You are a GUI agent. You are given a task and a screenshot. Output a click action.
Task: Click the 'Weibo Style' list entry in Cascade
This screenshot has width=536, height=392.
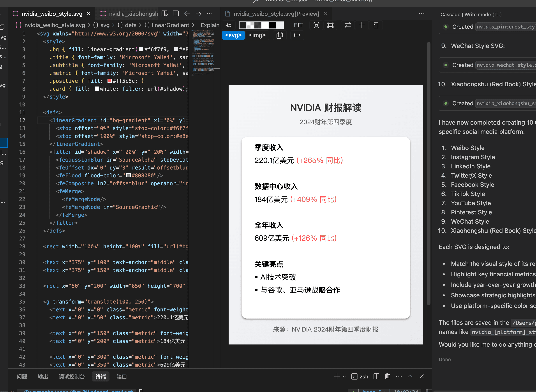(x=468, y=148)
